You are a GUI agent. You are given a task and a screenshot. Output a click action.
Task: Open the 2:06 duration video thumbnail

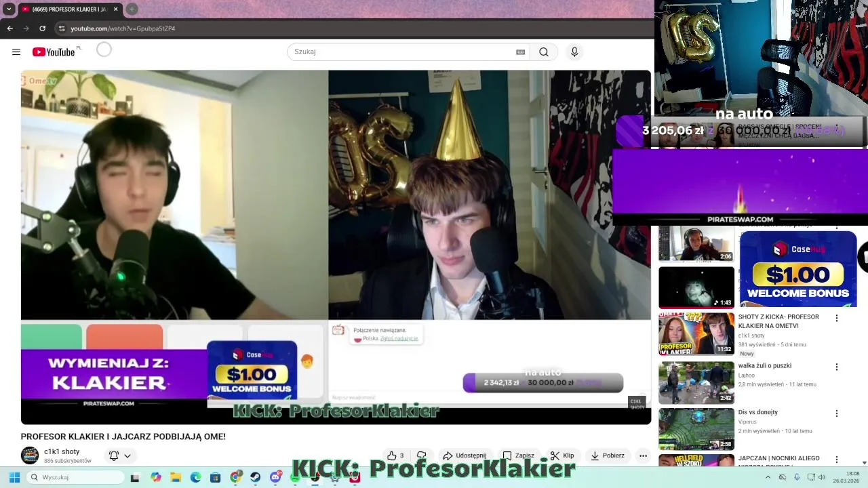(696, 243)
